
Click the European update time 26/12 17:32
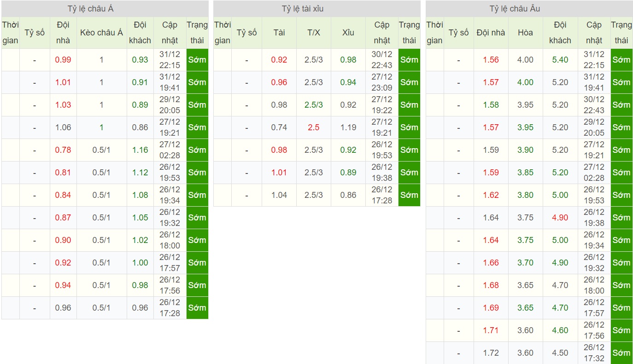594,353
